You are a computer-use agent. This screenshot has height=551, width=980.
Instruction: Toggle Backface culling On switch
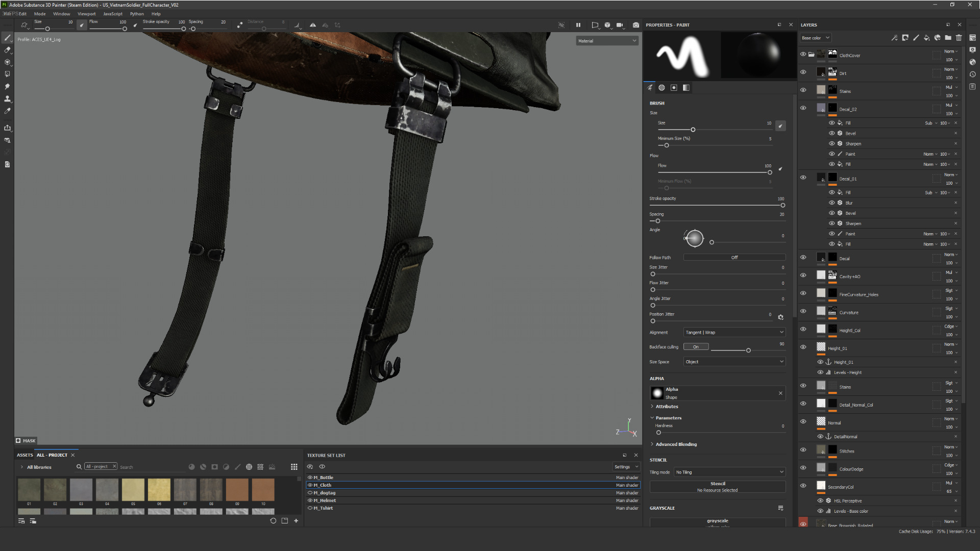click(696, 347)
